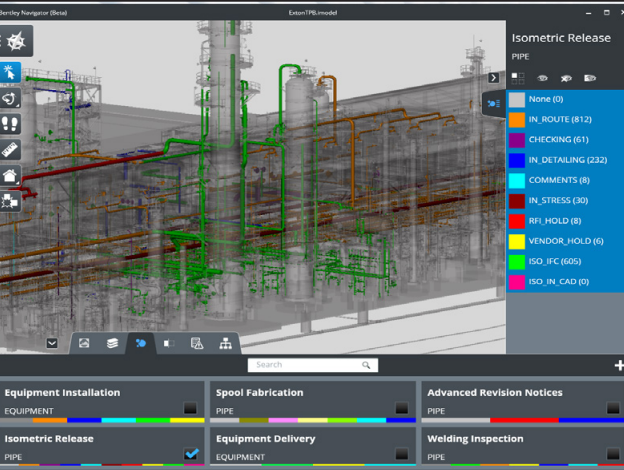Click the plus button to add a theme

[x=619, y=365]
